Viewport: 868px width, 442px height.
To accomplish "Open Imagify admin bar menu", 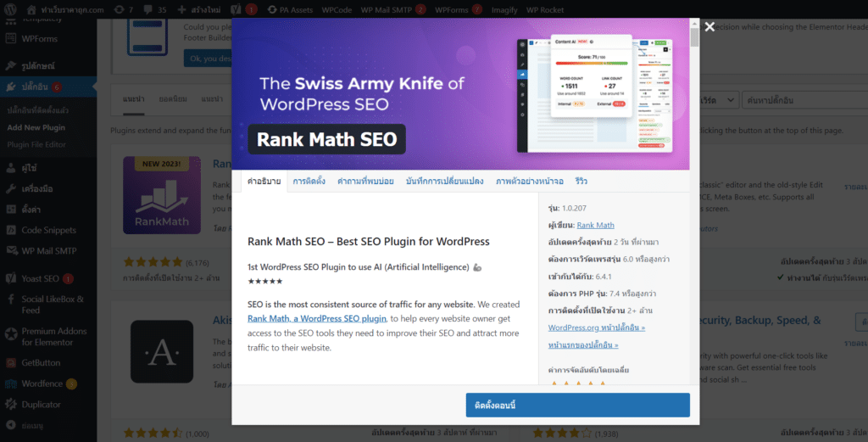I will click(x=504, y=9).
